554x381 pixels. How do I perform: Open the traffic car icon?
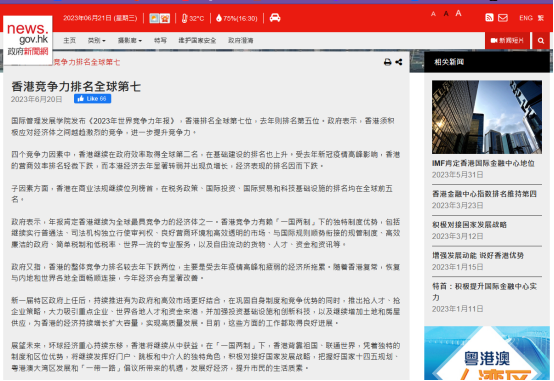pos(275,18)
